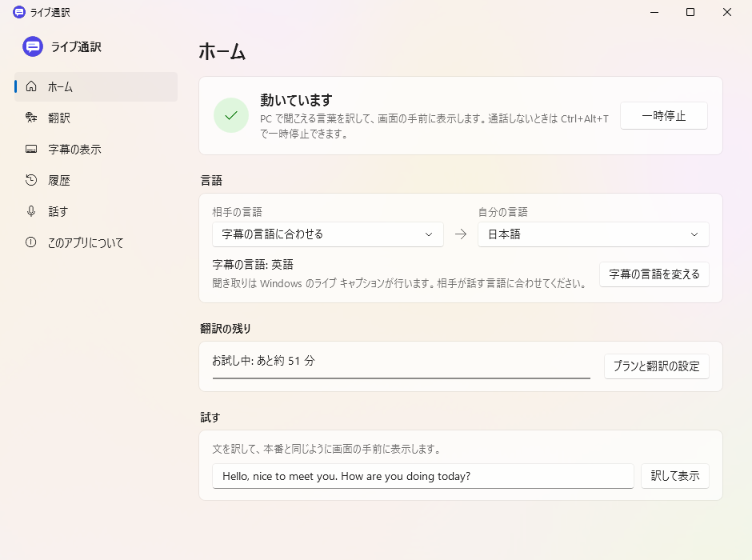The image size is (752, 560).
Task: Click the ライブ通訳 app logo in sidebar
Action: 33,46
